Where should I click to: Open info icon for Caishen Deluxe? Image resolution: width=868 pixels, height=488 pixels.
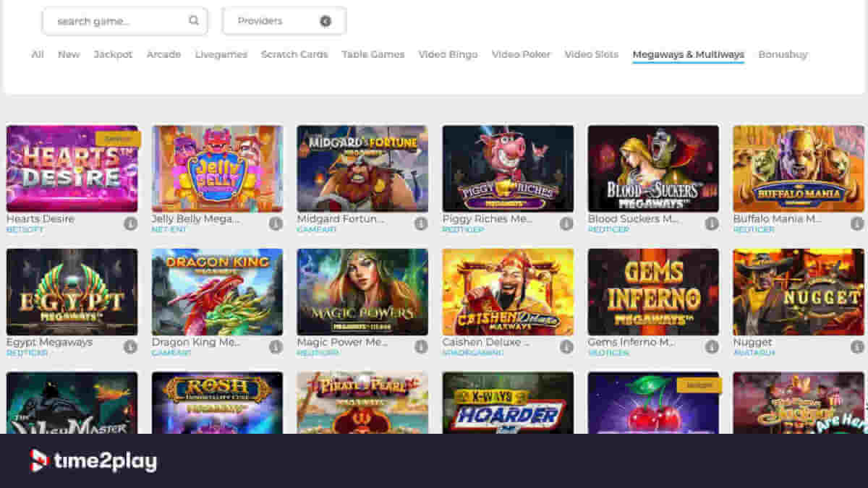tap(566, 347)
